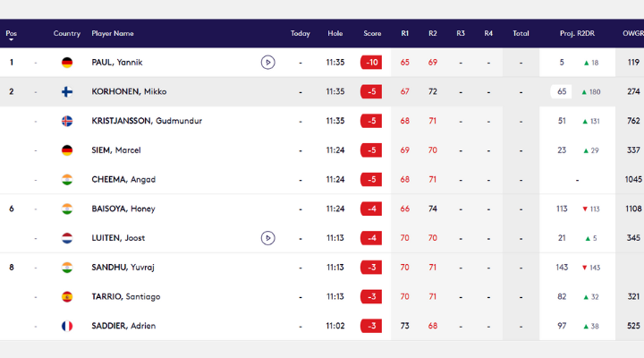Click the play icon in Joost Luiten's row

267,238
